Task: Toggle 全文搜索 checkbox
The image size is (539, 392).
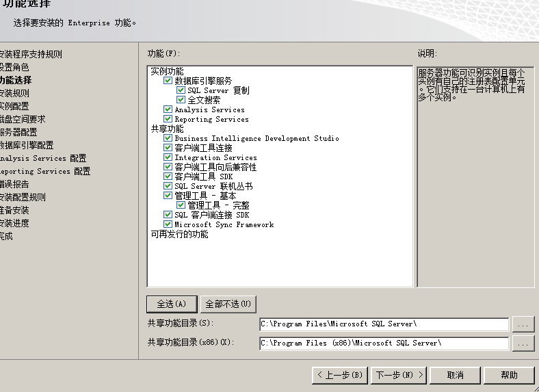Action: pos(181,100)
